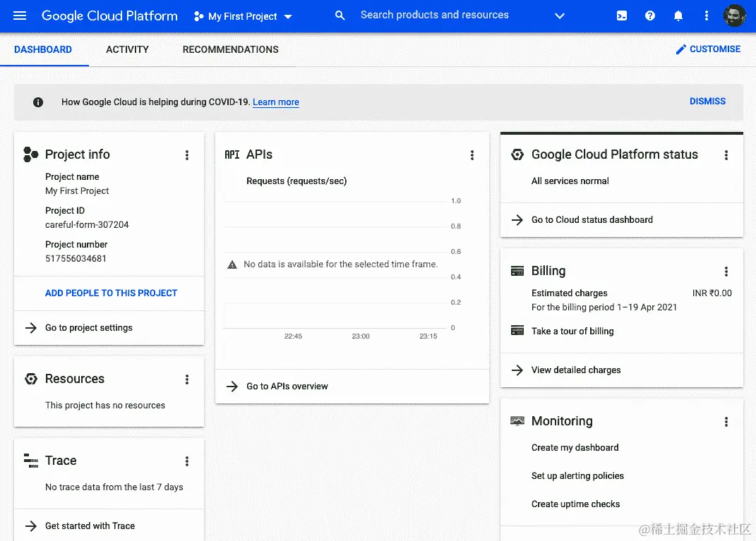The height and width of the screenshot is (541, 756).
Task: Activate the Cloud Shell icon
Action: coord(621,16)
